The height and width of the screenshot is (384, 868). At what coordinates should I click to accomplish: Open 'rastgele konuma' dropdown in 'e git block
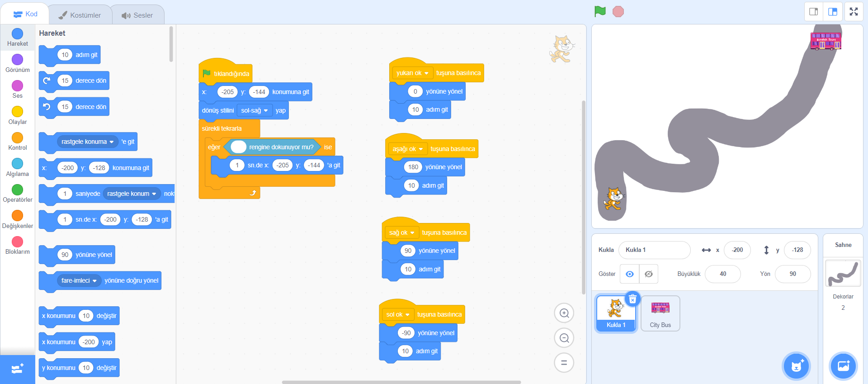(x=88, y=142)
